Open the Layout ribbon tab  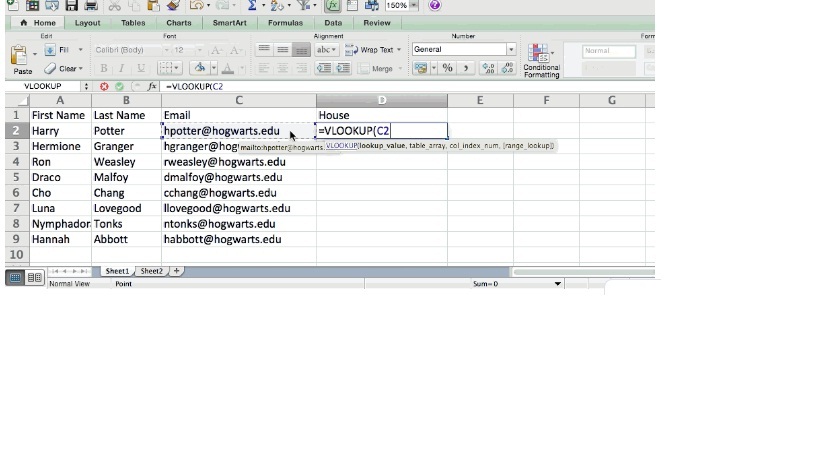87,23
